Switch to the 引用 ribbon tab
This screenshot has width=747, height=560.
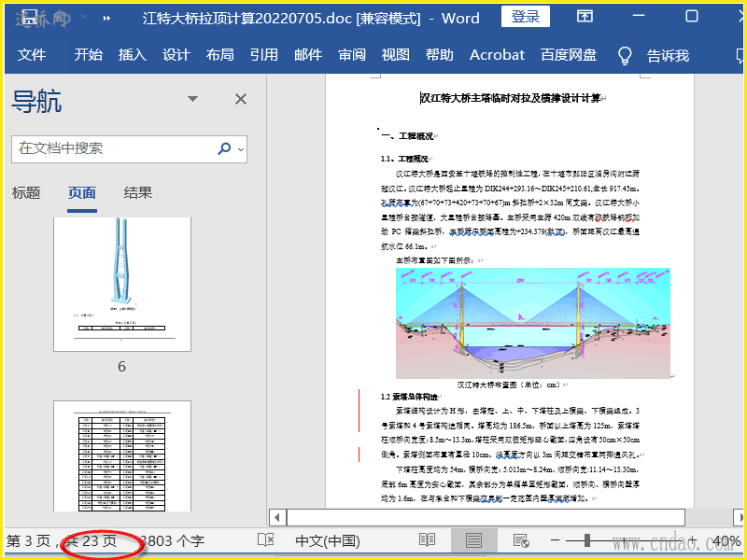[x=264, y=55]
